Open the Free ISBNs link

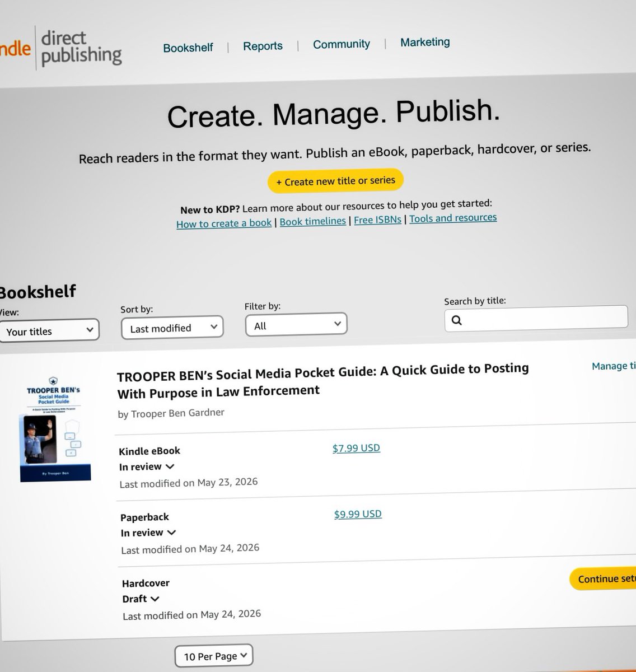coord(377,220)
